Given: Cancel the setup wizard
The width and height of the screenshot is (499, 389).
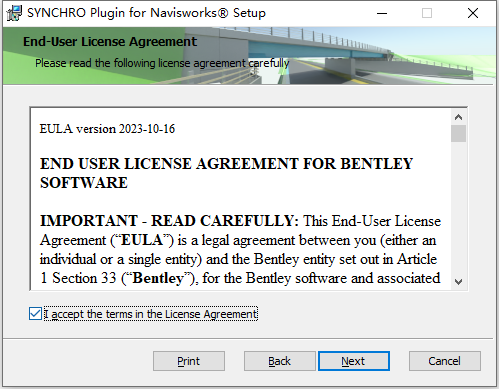Looking at the screenshot, I should (x=445, y=361).
